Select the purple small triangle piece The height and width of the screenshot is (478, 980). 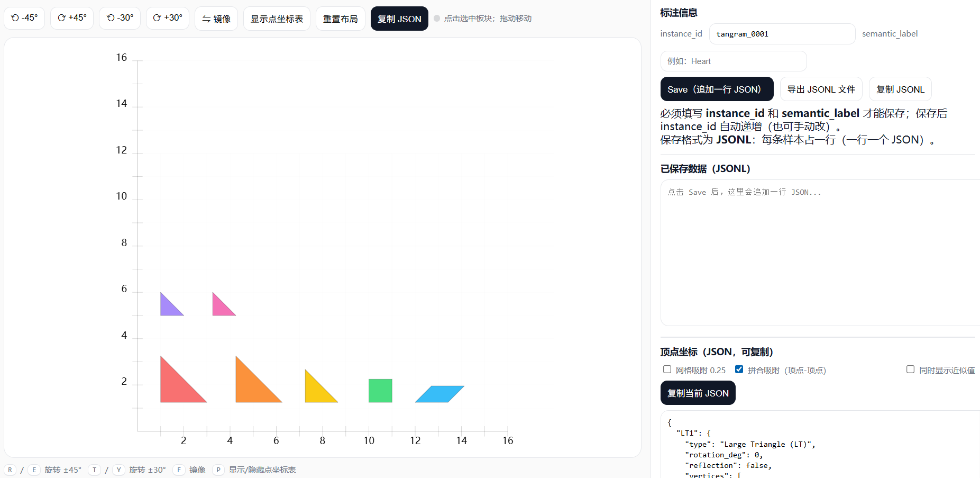[x=169, y=307]
